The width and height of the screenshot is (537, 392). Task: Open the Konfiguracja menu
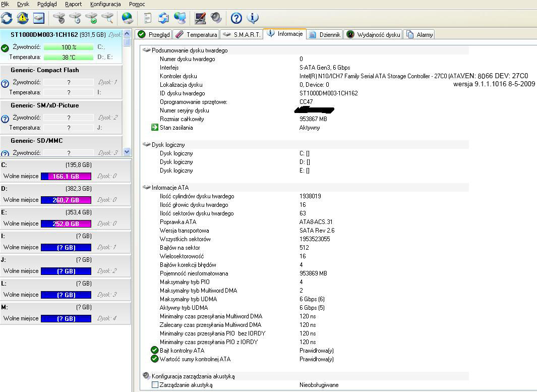pos(105,4)
